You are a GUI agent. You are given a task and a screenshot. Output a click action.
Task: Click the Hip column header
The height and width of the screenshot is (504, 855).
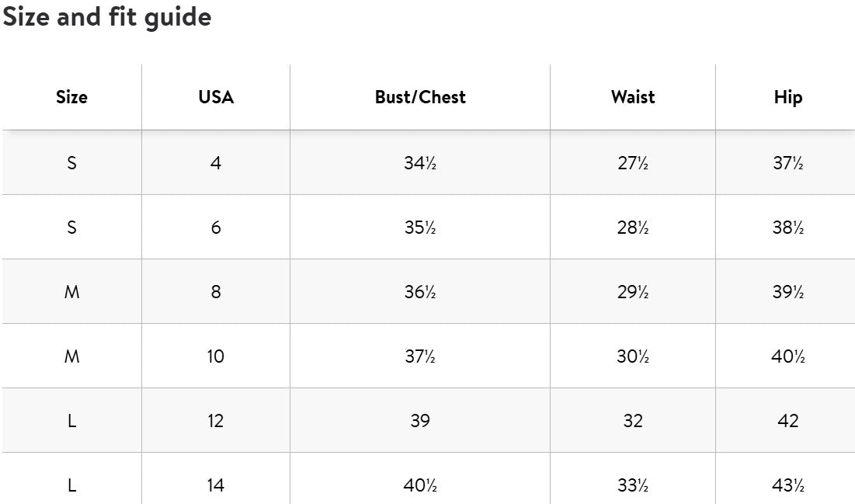(x=787, y=97)
